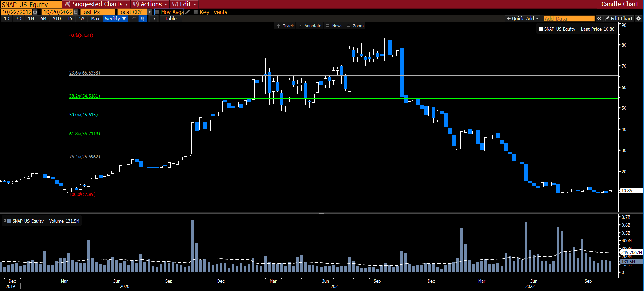Select the YTD time range
The image size is (644, 291).
(x=57, y=19)
